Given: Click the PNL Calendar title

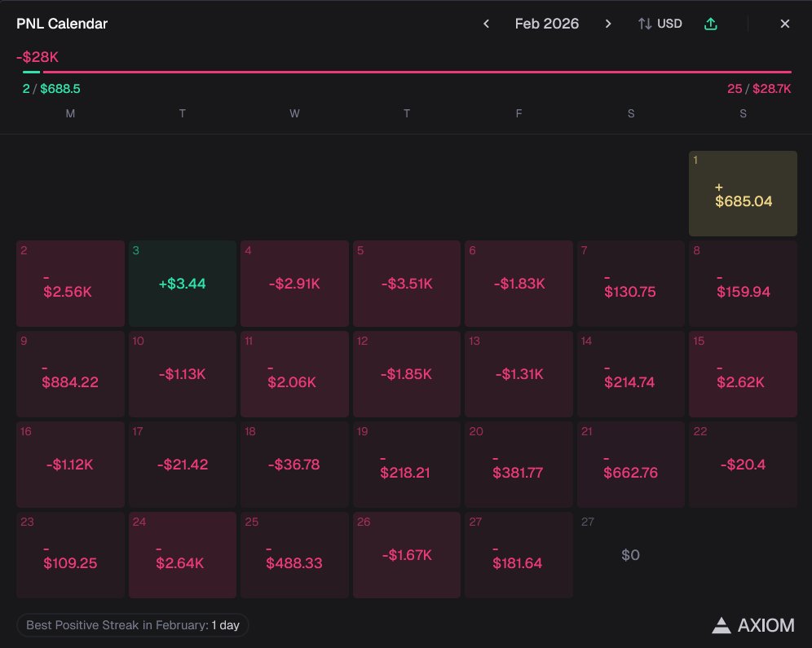Looking at the screenshot, I should pyautogui.click(x=62, y=24).
